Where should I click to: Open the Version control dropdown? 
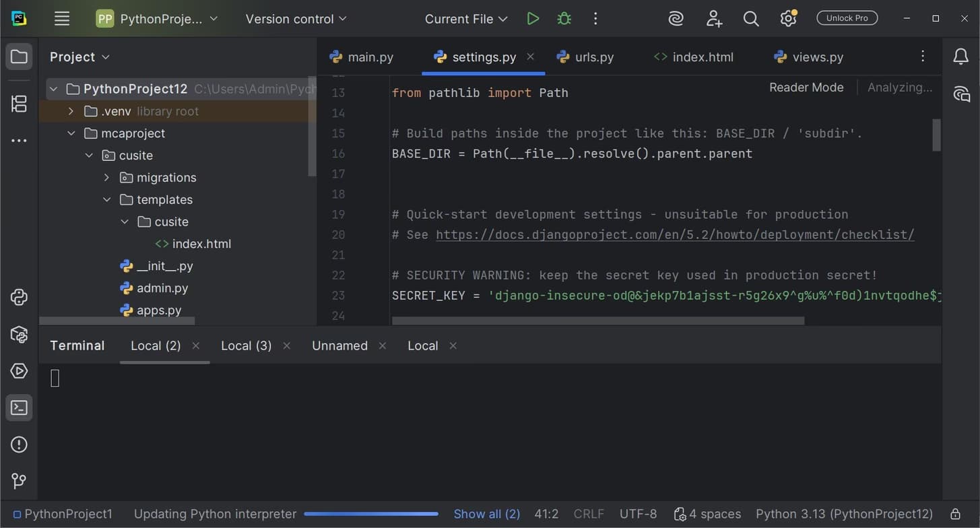[295, 18]
